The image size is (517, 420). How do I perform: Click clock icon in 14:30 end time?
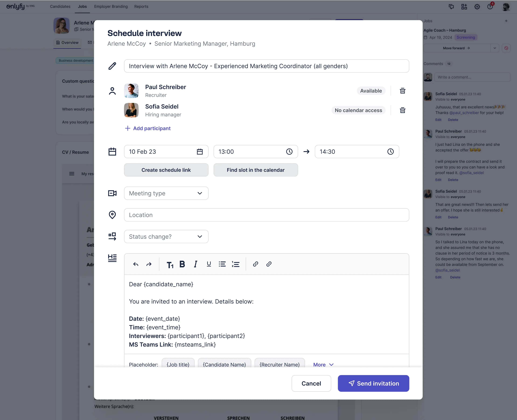[x=390, y=152]
